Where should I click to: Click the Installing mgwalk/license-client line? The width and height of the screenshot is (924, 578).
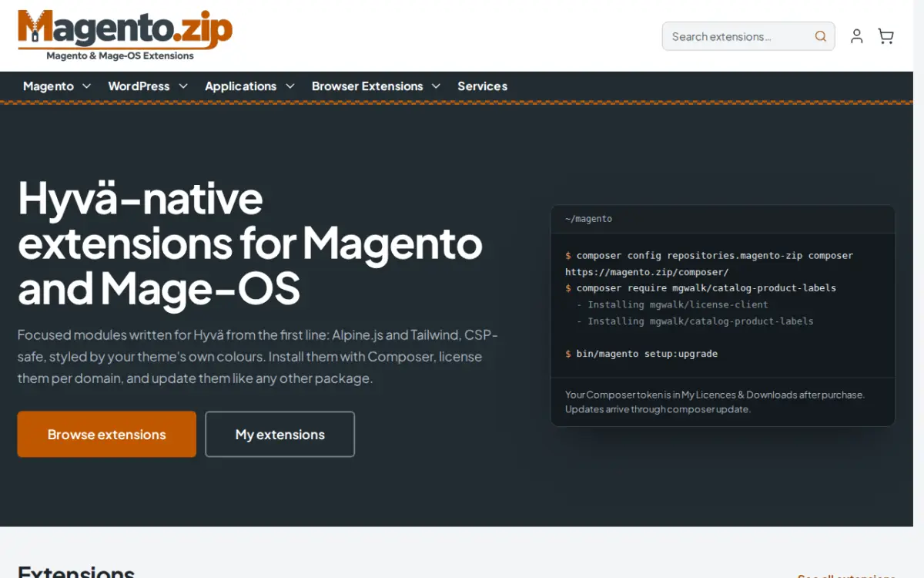click(x=672, y=304)
